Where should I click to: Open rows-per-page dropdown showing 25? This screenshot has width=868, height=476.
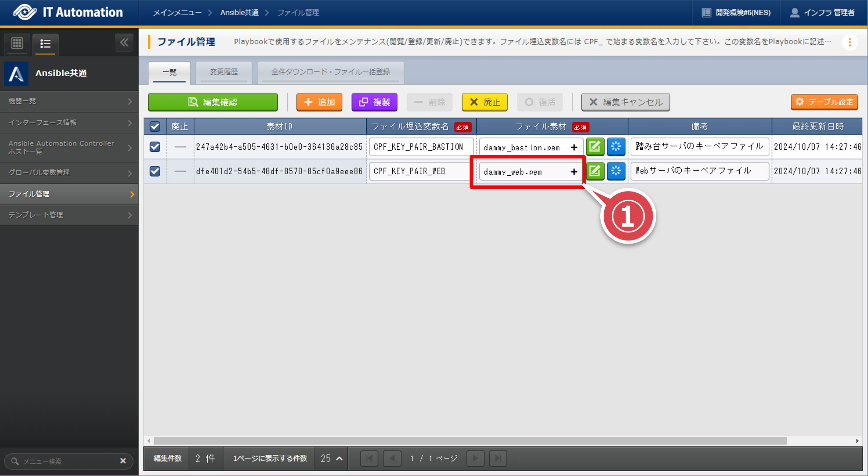pos(331,458)
